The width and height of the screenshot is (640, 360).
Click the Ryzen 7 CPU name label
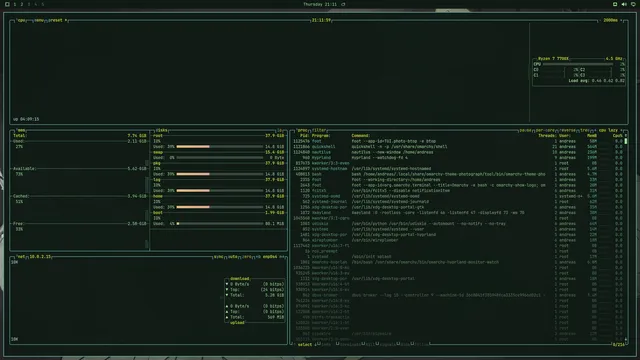[x=553, y=59]
